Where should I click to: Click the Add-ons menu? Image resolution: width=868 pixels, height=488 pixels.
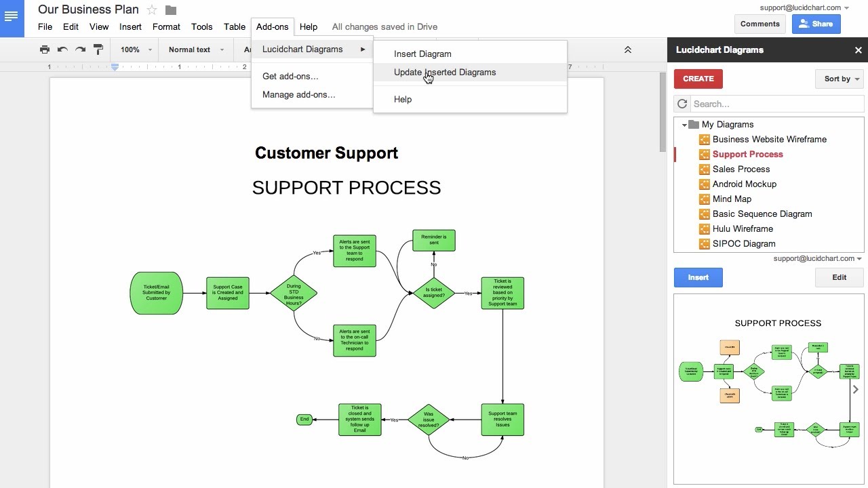point(273,27)
